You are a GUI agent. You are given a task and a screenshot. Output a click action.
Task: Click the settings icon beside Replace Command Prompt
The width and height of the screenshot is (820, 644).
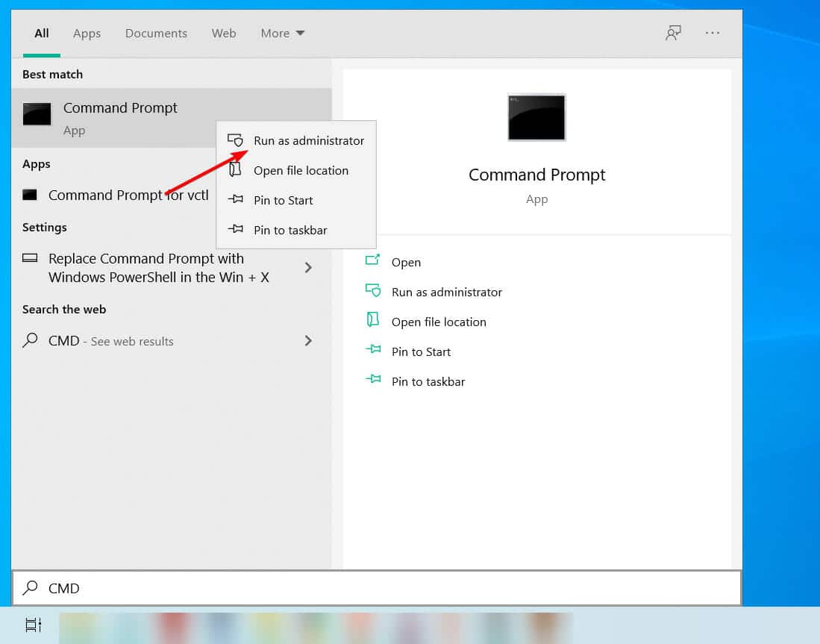30,258
